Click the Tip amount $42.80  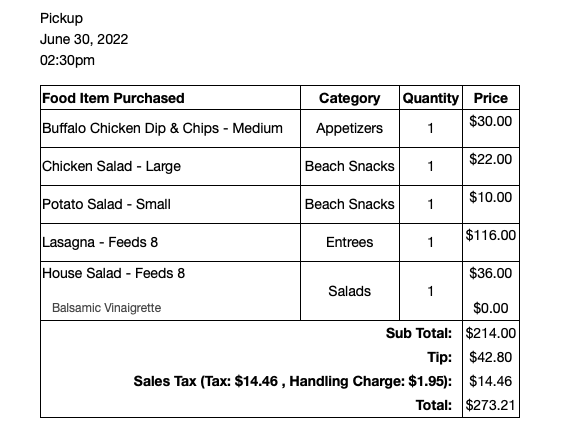pyautogui.click(x=490, y=357)
